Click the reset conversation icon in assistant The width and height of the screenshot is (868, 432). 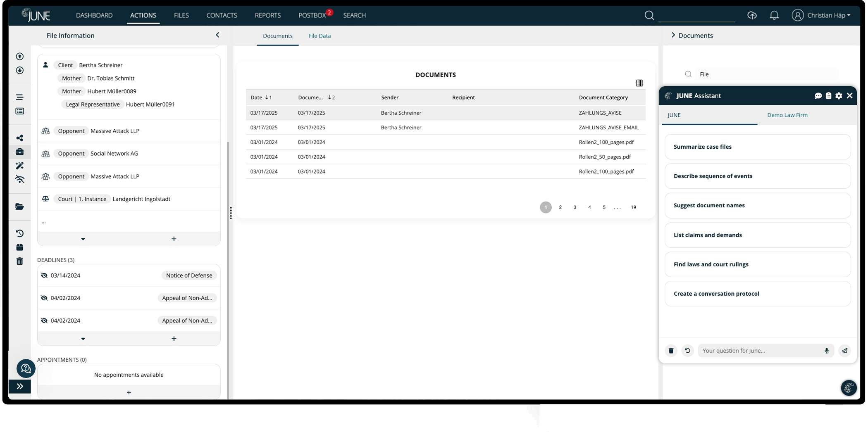click(687, 351)
